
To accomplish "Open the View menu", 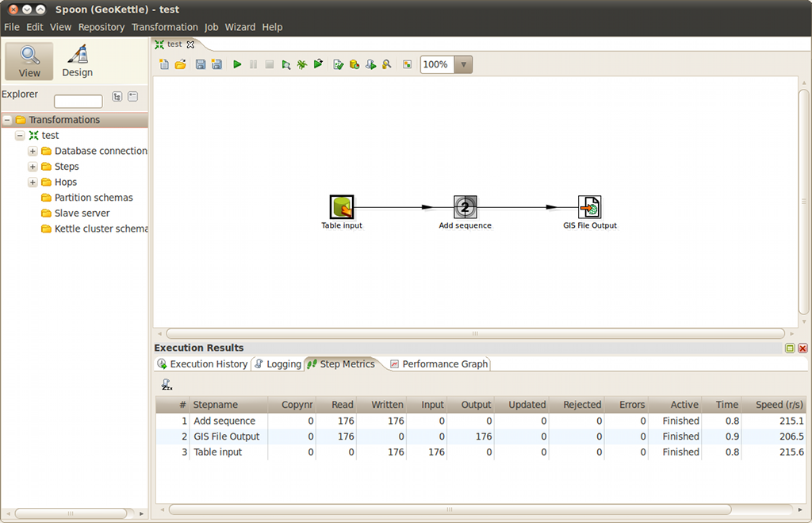I will click(x=60, y=27).
